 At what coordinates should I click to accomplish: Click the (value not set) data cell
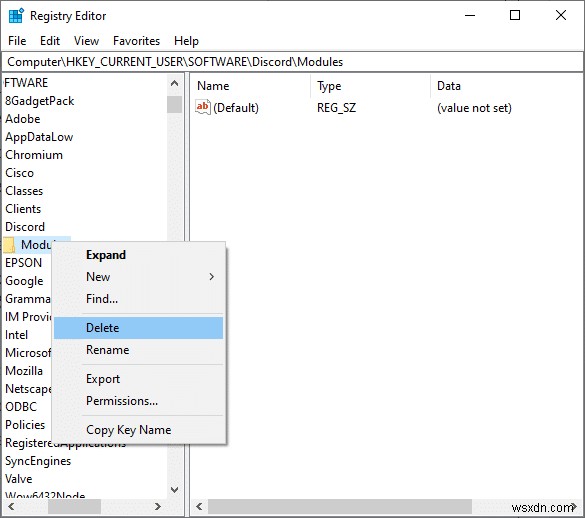[474, 108]
